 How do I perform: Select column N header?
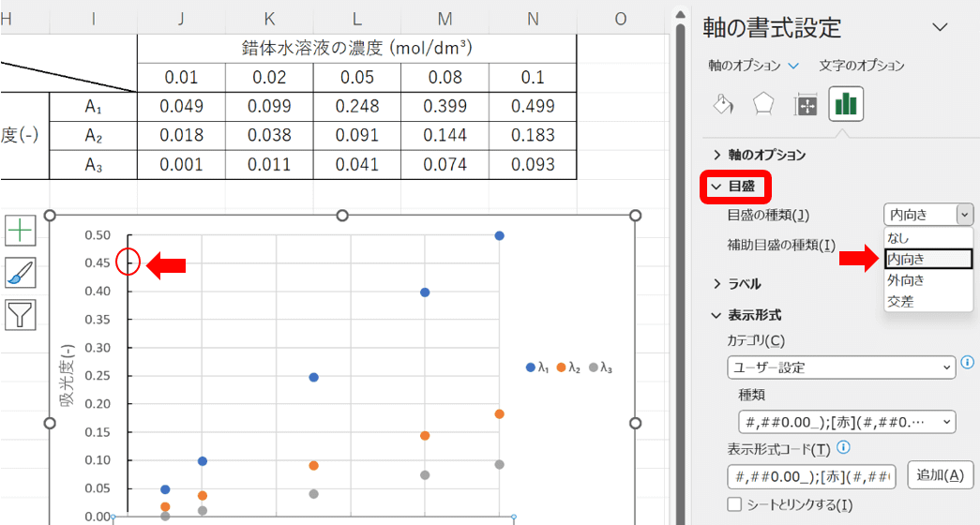(x=533, y=19)
